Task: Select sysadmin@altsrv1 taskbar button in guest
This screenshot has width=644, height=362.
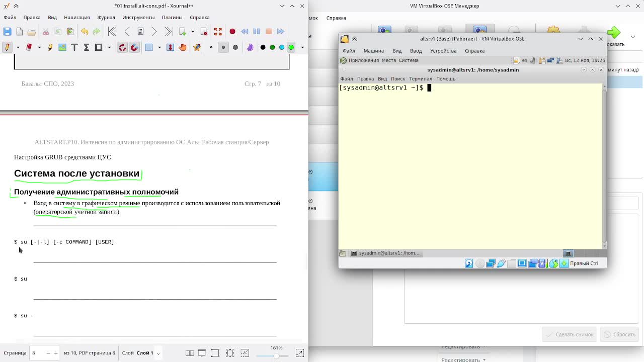Action: pos(385,253)
